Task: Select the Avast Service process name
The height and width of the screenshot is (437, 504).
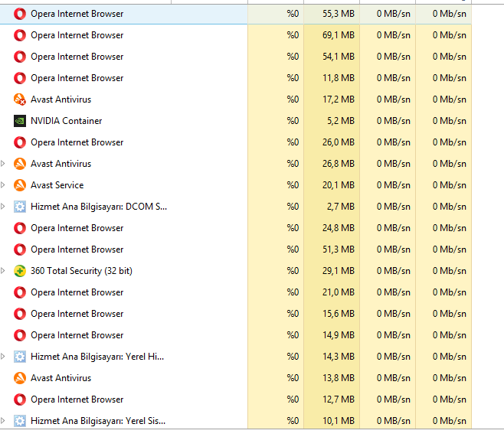Action: (x=57, y=185)
